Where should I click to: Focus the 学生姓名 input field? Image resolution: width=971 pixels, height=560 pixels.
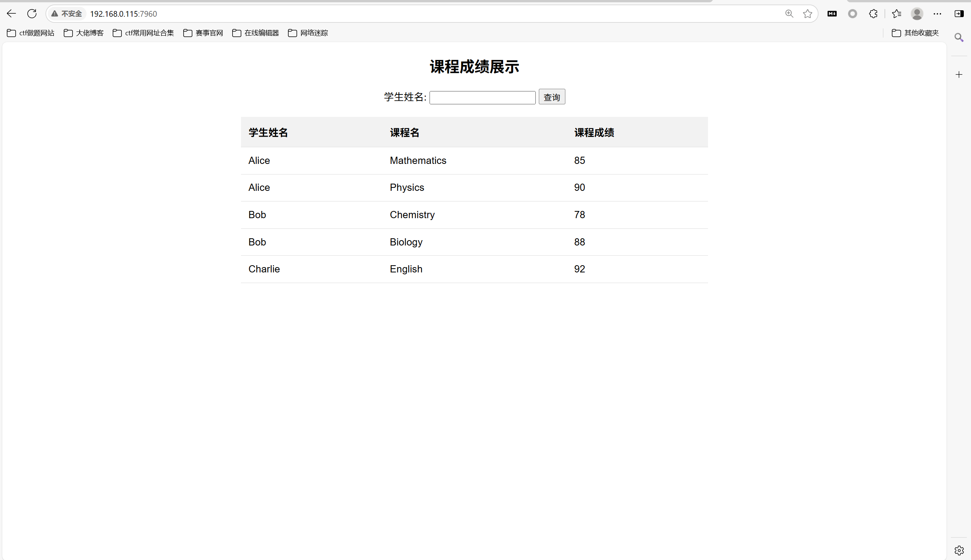tap(482, 98)
